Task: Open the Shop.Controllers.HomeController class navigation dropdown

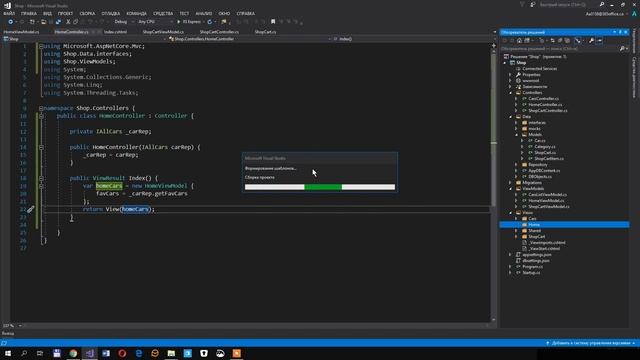Action: pos(249,39)
